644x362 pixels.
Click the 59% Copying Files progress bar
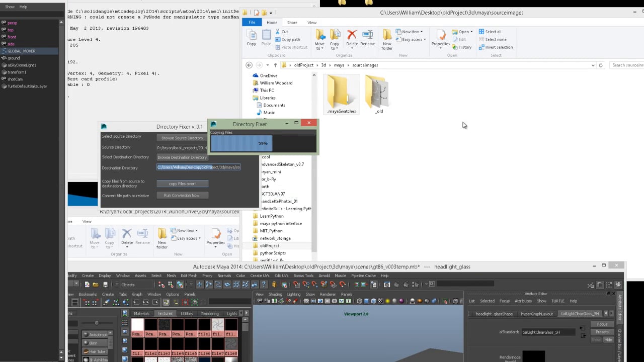(263, 143)
